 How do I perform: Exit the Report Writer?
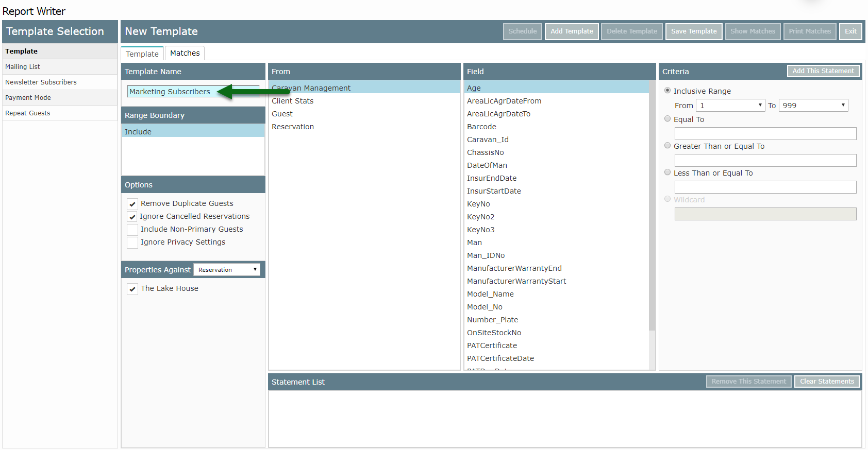click(850, 31)
